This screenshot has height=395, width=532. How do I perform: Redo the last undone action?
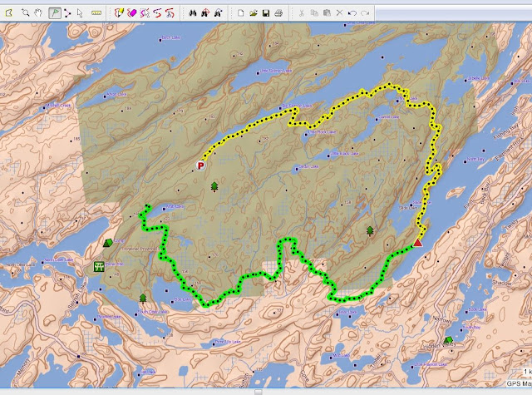coord(365,13)
